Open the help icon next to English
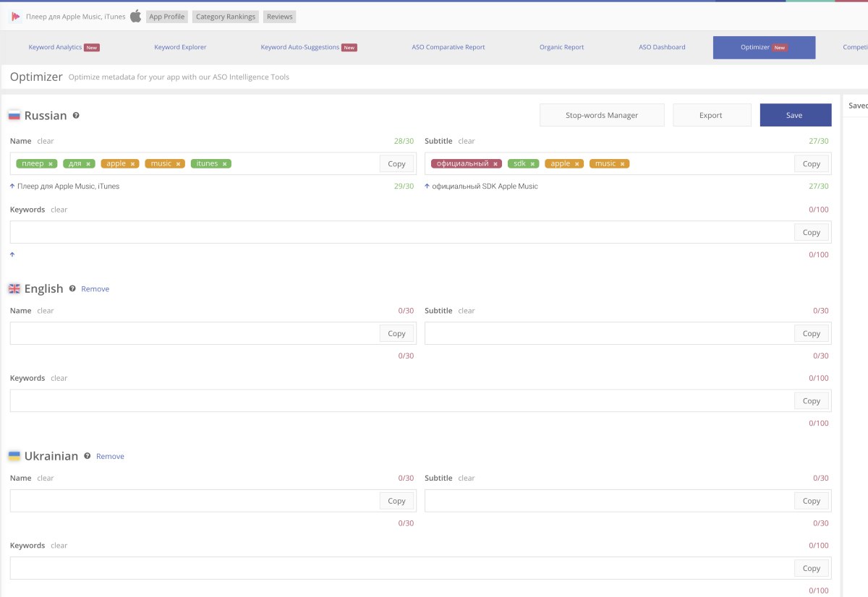This screenshot has height=597, width=868. click(x=72, y=288)
